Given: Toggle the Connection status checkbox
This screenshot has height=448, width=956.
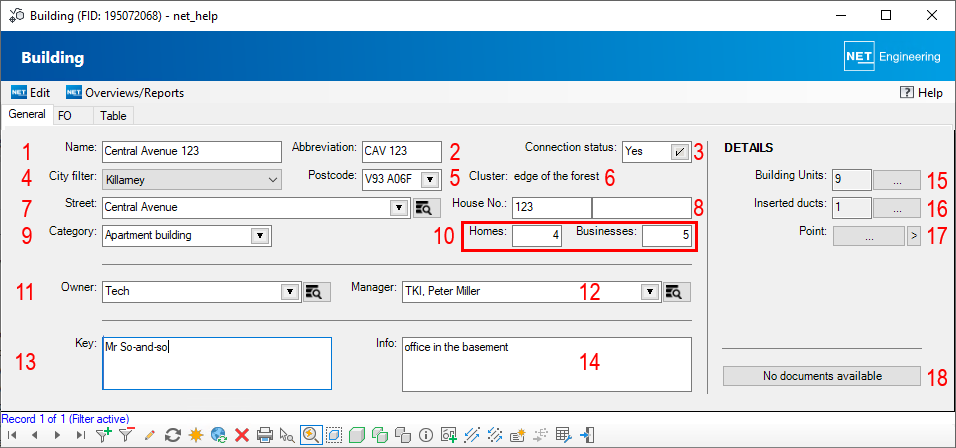Looking at the screenshot, I should point(679,151).
